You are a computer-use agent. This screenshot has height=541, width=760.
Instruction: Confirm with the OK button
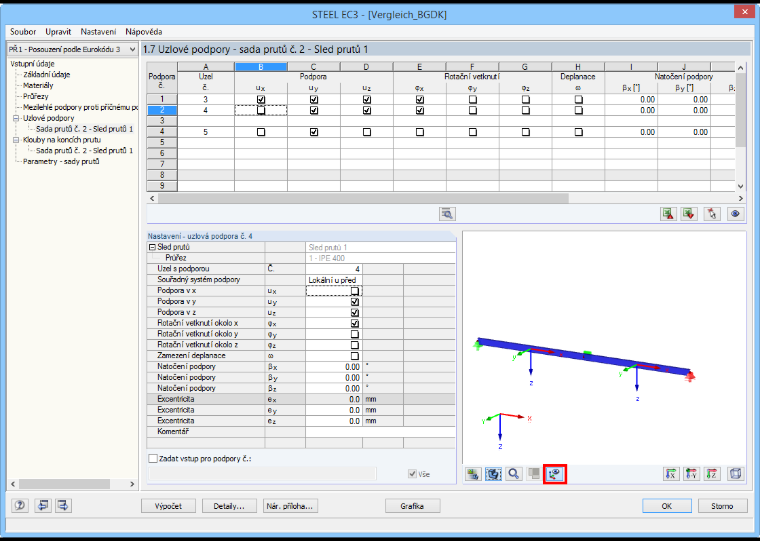pos(667,506)
